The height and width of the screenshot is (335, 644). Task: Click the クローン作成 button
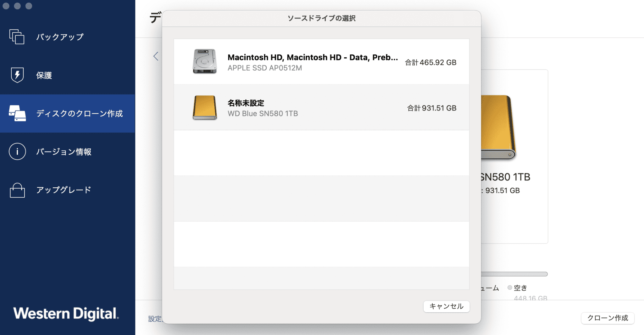click(608, 318)
